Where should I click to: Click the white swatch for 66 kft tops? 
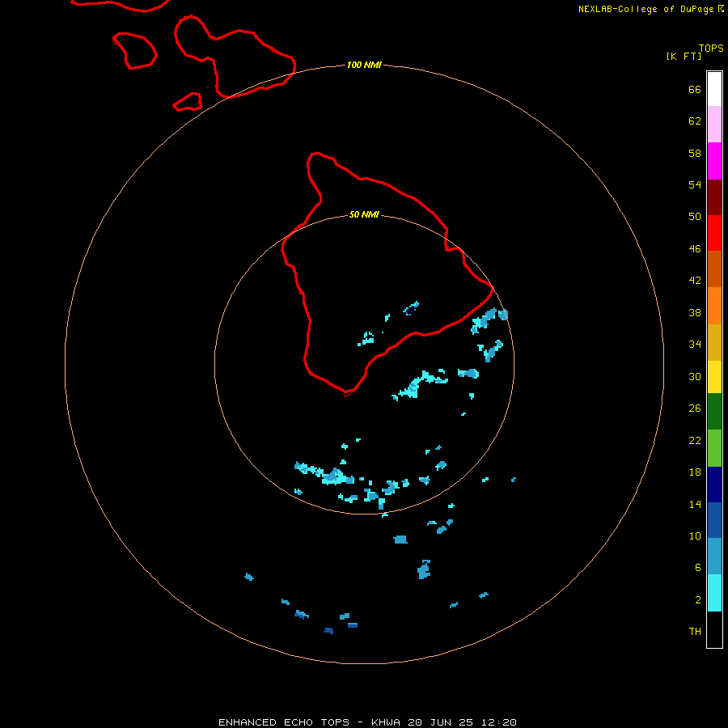pos(714,89)
